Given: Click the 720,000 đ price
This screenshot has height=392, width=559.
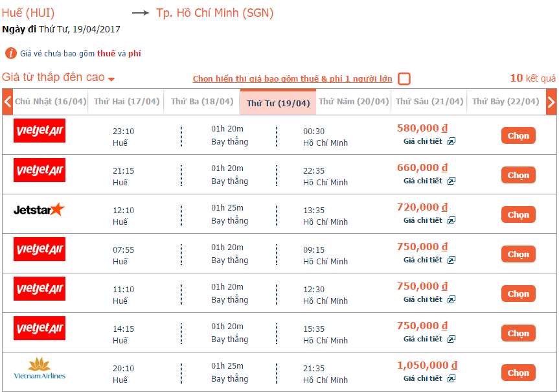Looking at the screenshot, I should click(422, 207).
